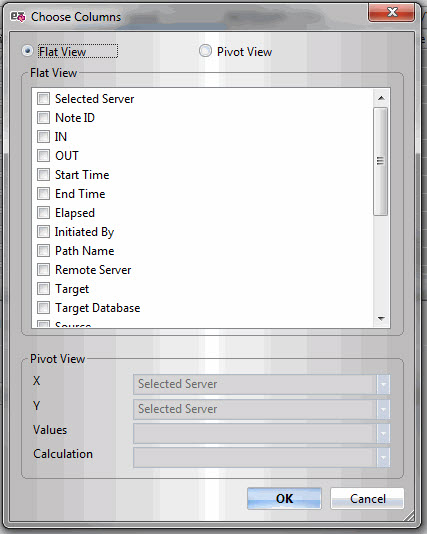
Task: Close the Choose Columns dialog
Action: point(392,13)
